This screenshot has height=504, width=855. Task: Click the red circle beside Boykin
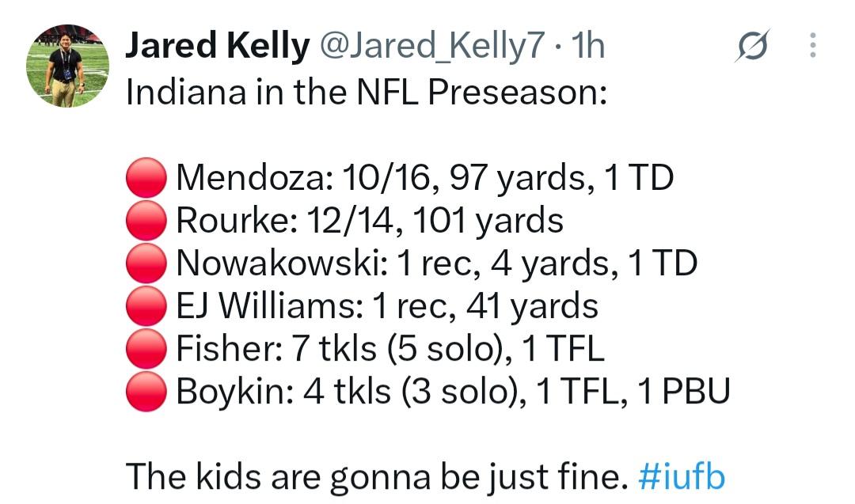point(146,391)
